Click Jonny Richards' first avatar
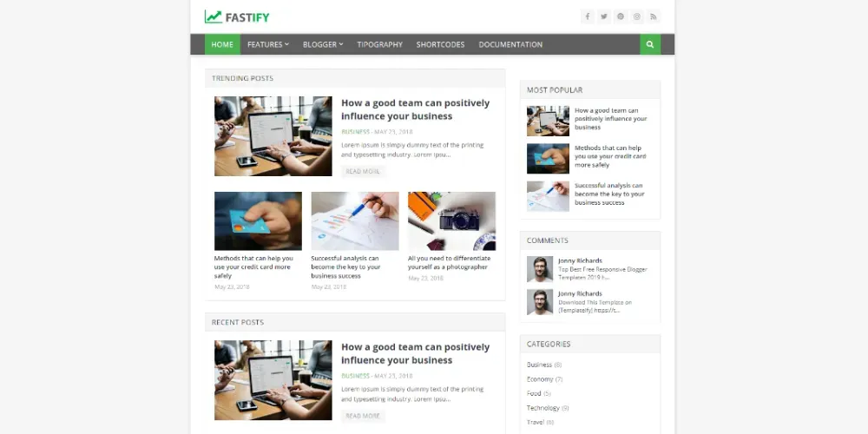The width and height of the screenshot is (868, 434). click(540, 269)
